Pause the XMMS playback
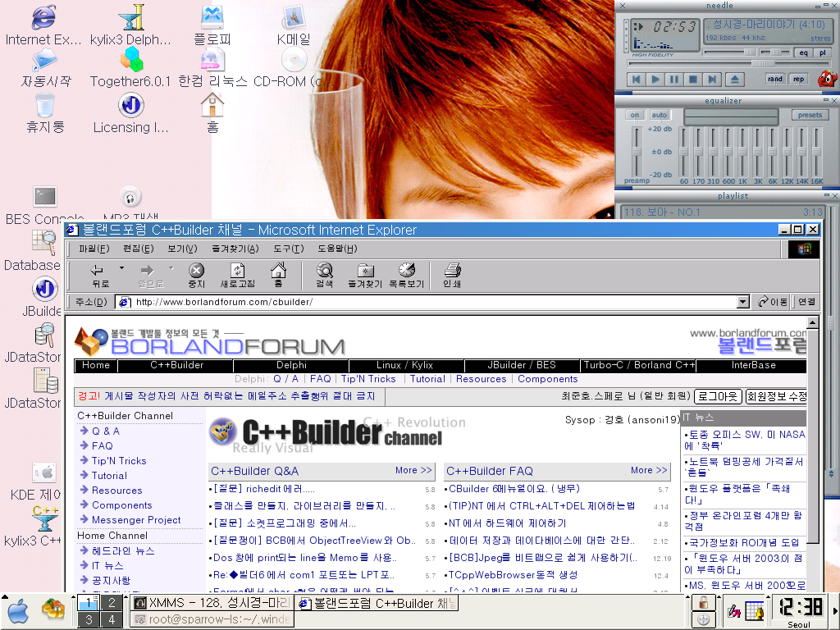This screenshot has width=840, height=630. click(x=674, y=80)
